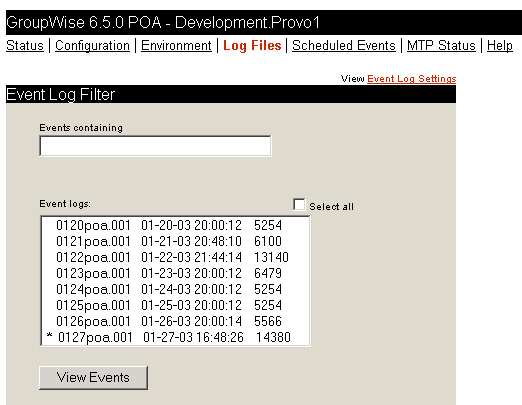Screen dimensions: 522x405
Task: Open the Help link
Action: pos(500,45)
